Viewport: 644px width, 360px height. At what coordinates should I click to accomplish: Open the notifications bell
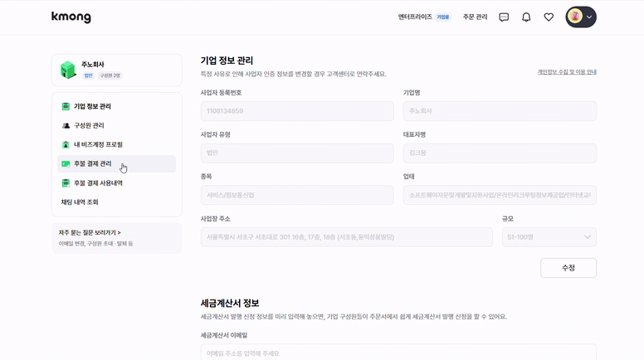tap(526, 17)
